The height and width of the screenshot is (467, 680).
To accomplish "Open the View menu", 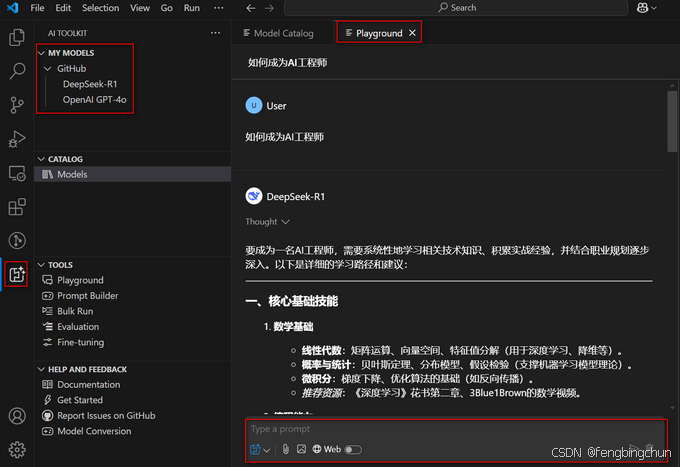I will pos(140,8).
